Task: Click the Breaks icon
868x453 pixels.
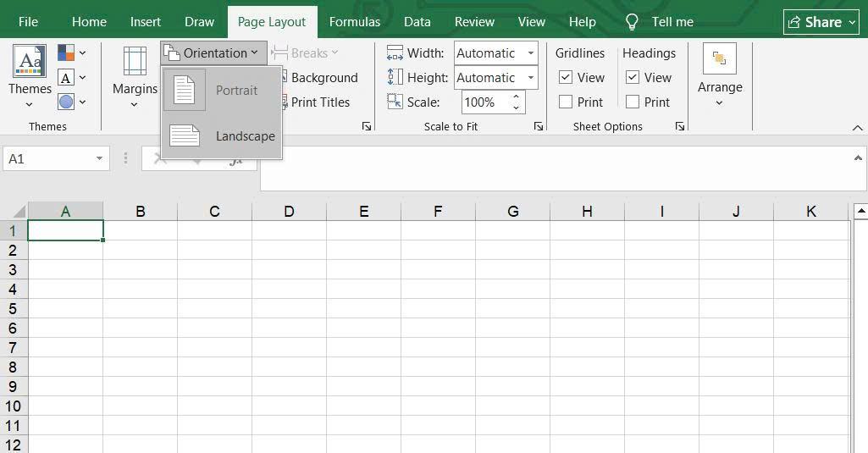Action: point(279,53)
